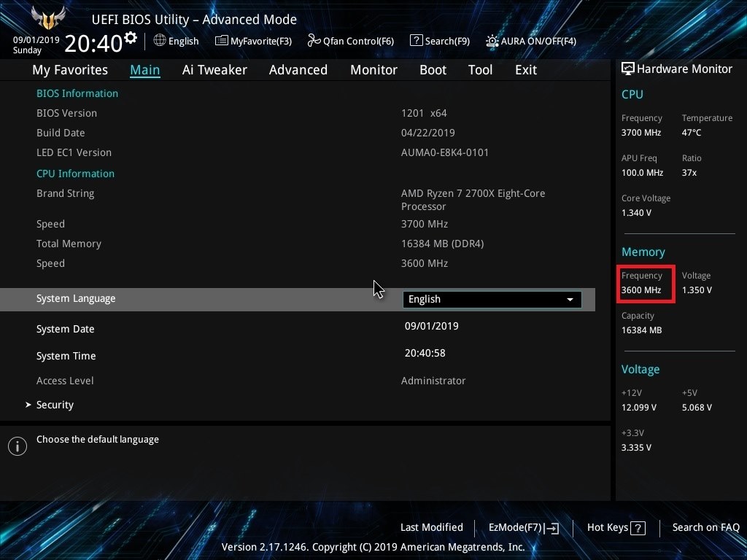The width and height of the screenshot is (747, 560).
Task: Switch to the Ai Tweaker tab
Action: tap(214, 69)
